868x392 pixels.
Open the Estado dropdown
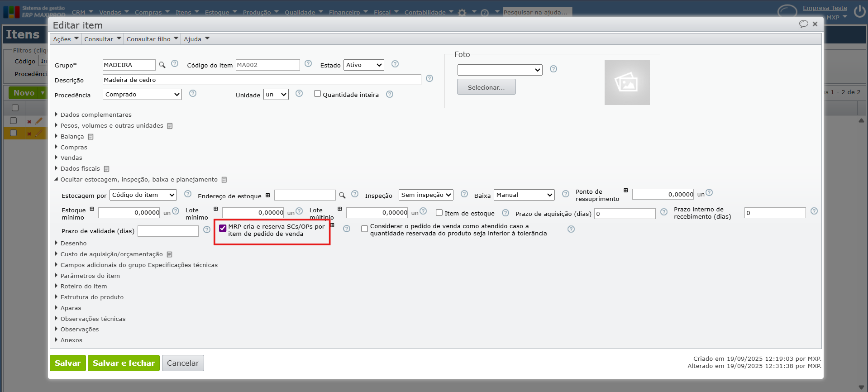click(364, 65)
